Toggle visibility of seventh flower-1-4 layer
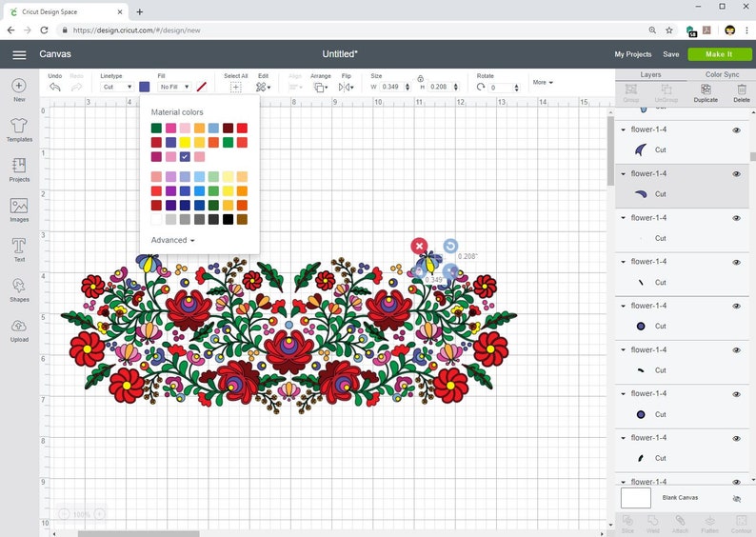The image size is (756, 537). point(736,394)
